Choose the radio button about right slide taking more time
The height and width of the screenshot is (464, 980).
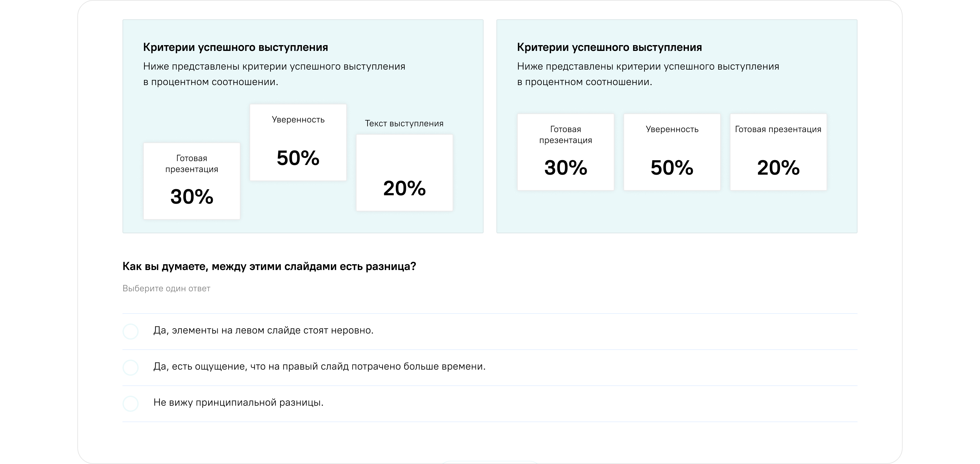pyautogui.click(x=131, y=367)
